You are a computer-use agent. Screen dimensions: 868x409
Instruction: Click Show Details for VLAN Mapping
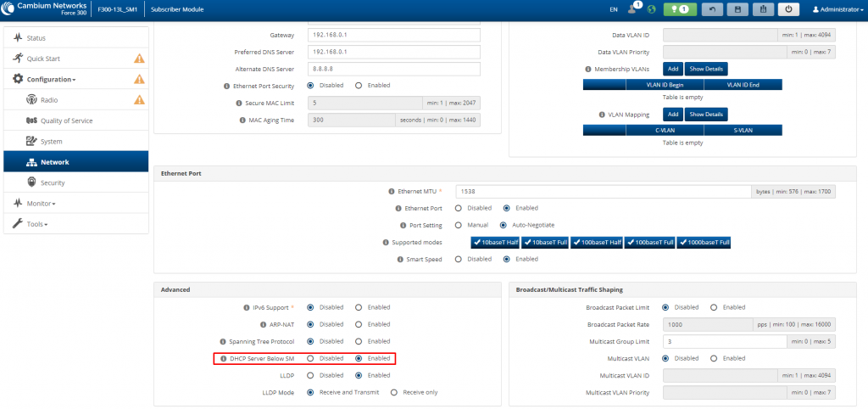click(x=705, y=114)
